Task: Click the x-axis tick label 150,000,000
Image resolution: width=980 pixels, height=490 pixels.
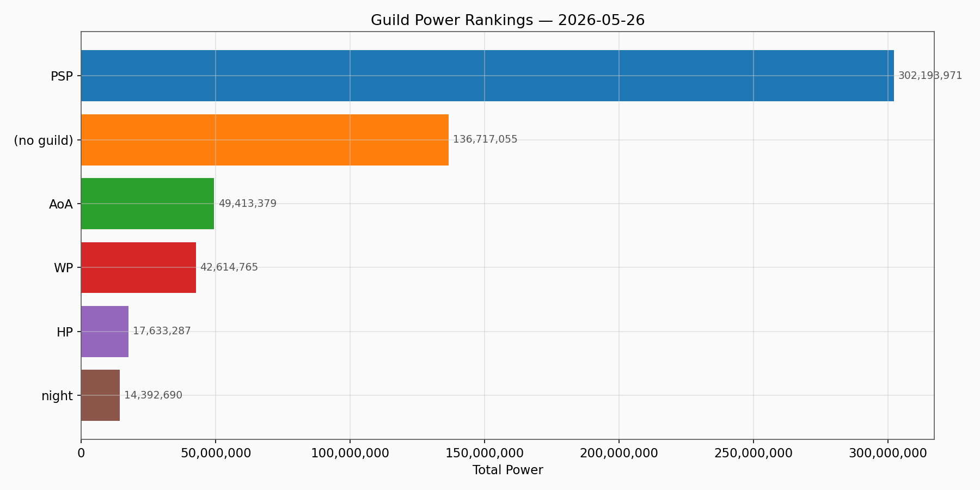Action: pos(485,453)
